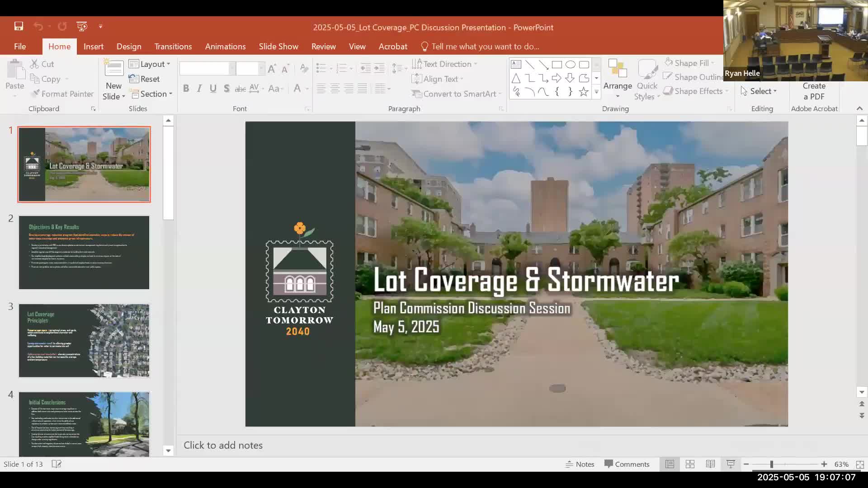Switch to Reading View icon
Screen dimensions: 868x488
point(710,464)
